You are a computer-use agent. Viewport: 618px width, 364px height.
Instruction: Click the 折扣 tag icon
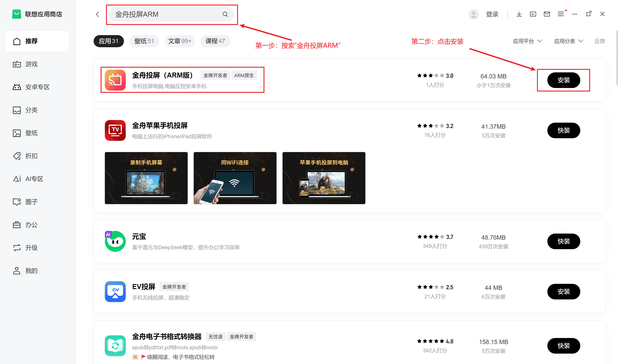point(17,156)
